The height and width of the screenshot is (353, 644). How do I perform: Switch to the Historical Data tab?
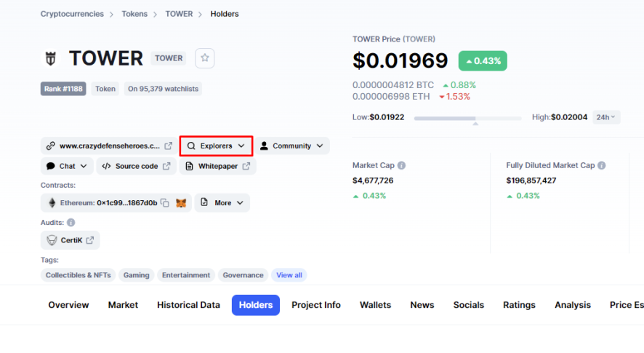pos(188,305)
